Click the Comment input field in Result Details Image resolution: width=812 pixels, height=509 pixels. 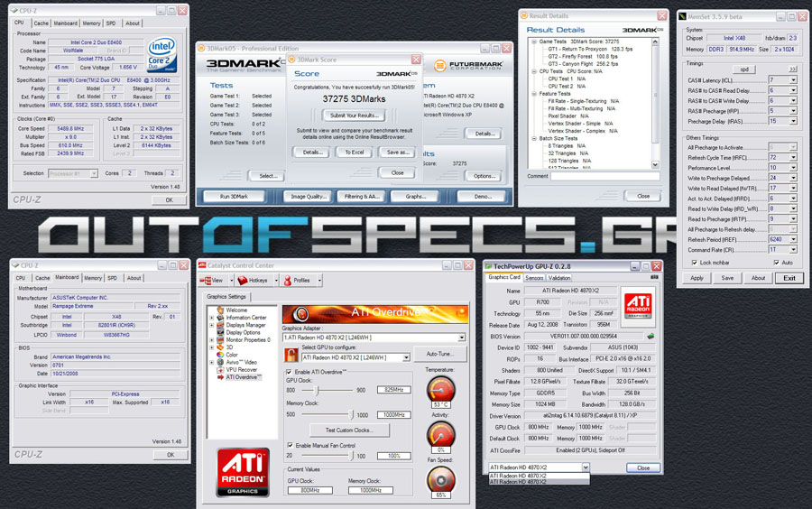pyautogui.click(x=604, y=177)
